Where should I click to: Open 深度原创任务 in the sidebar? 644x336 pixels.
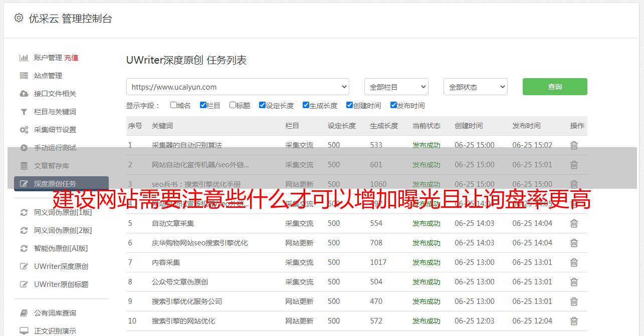[x=61, y=184]
